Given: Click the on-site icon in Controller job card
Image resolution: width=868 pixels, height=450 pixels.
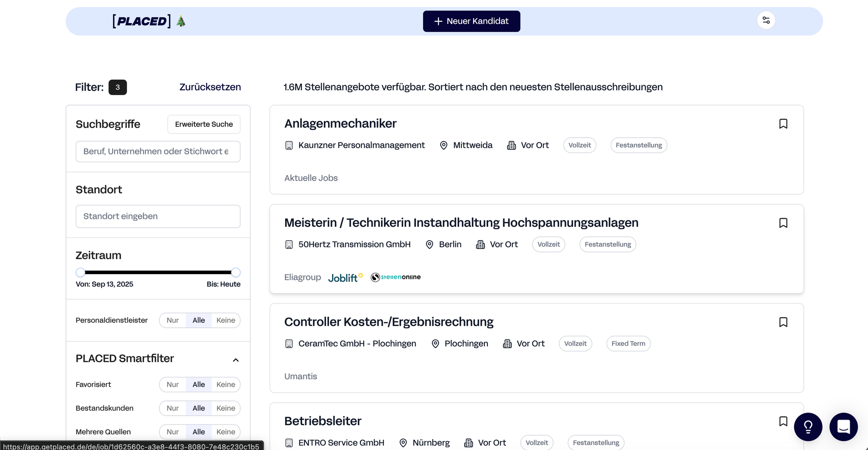Looking at the screenshot, I should (x=507, y=344).
